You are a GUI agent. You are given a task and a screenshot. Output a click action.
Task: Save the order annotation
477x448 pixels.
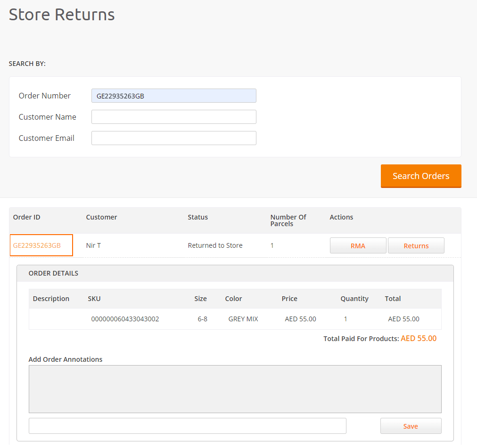[x=411, y=426]
